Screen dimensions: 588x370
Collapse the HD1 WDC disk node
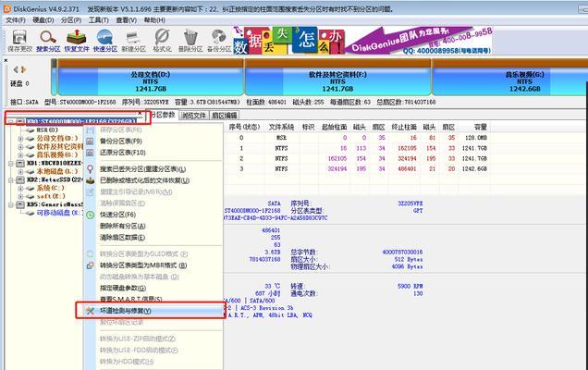point(11,163)
